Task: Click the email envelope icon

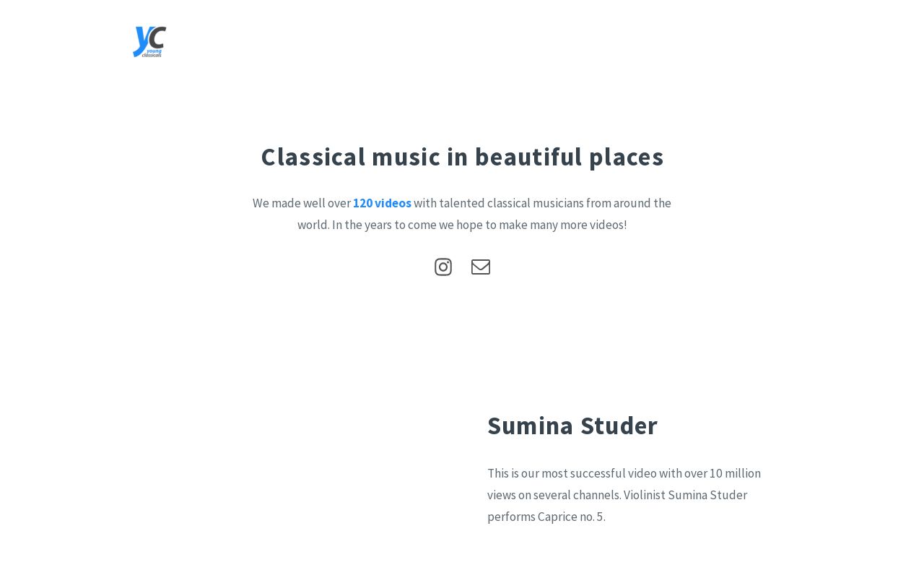Action: click(x=481, y=267)
